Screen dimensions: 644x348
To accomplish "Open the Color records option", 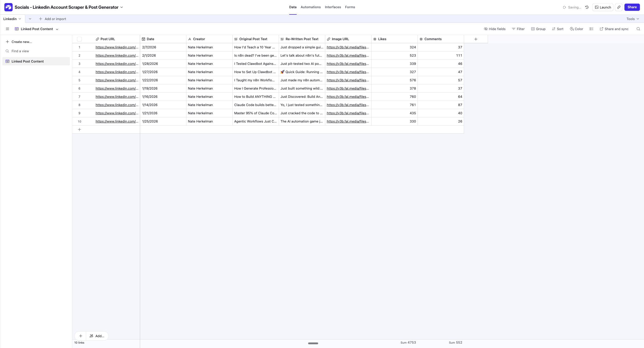I will coord(576,29).
